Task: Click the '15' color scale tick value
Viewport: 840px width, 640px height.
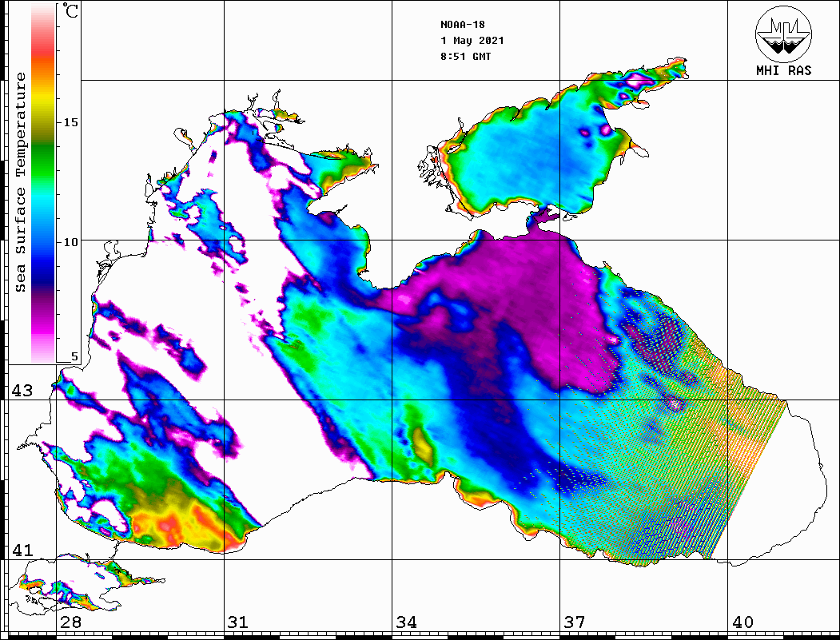Action: click(x=70, y=122)
